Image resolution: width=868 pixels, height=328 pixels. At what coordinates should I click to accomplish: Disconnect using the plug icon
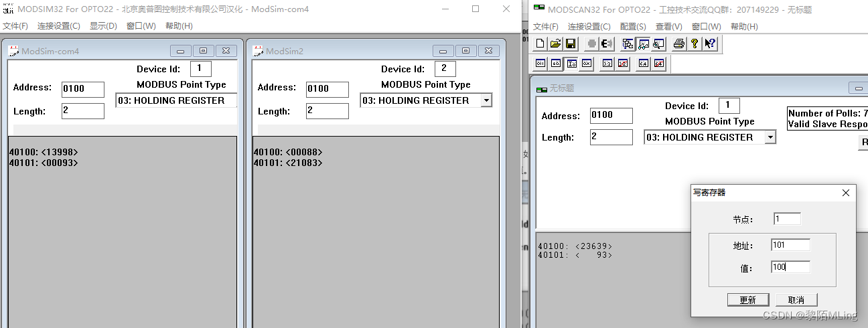(x=607, y=44)
